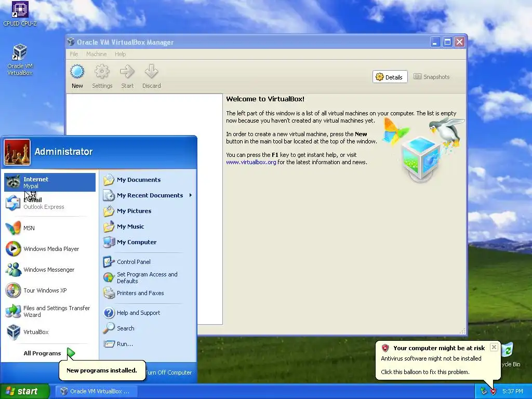Click the 'New programs installed.' tooltip
The height and width of the screenshot is (399, 532).
pyautogui.click(x=102, y=370)
